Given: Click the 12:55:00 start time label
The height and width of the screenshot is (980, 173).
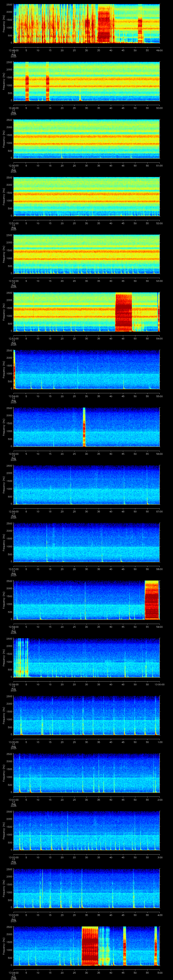Looking at the screenshot, I should (x=14, y=454).
